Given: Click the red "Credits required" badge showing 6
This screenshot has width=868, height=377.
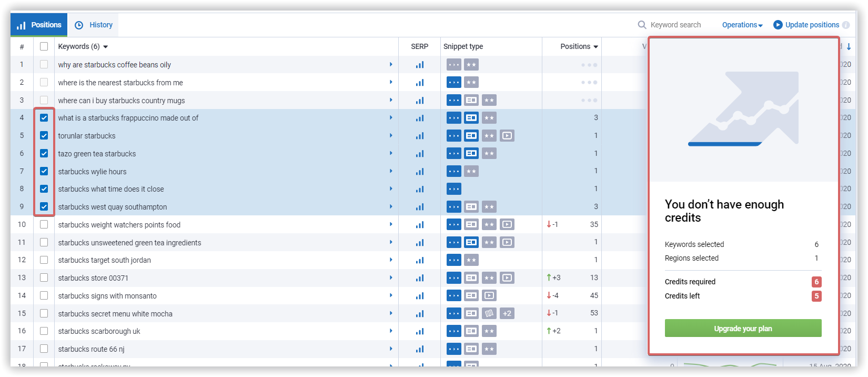Looking at the screenshot, I should point(816,282).
